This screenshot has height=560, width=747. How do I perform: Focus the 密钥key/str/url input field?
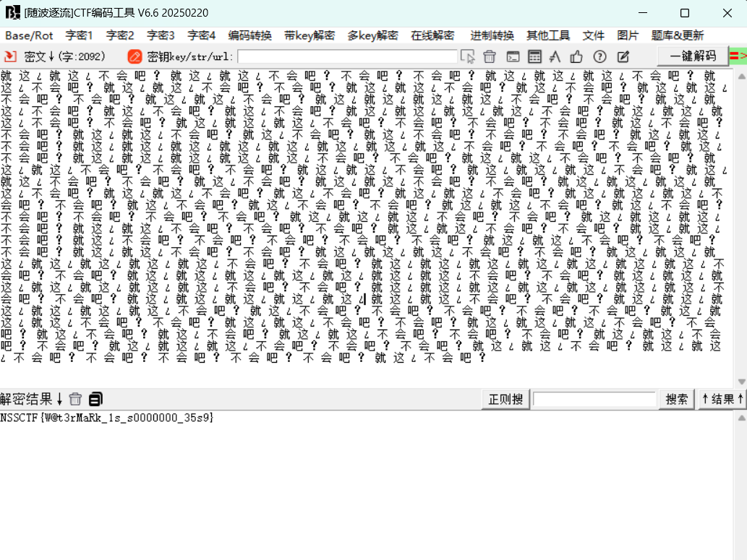pos(347,56)
